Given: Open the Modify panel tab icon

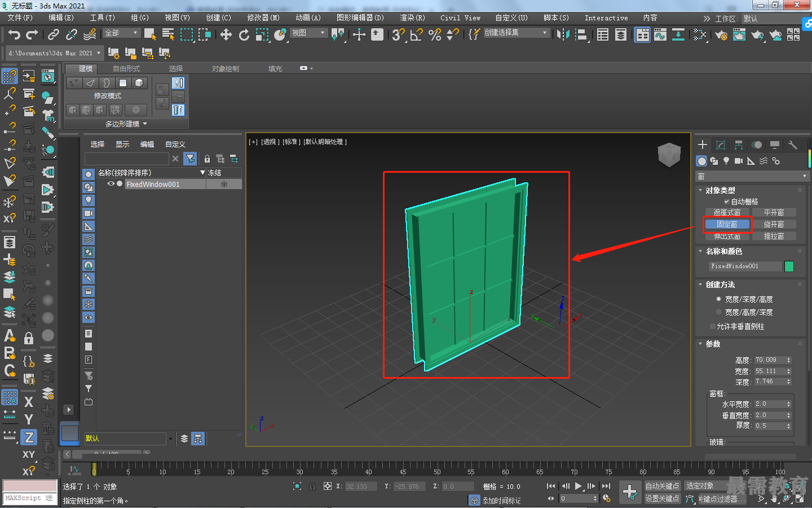Looking at the screenshot, I should pyautogui.click(x=720, y=145).
